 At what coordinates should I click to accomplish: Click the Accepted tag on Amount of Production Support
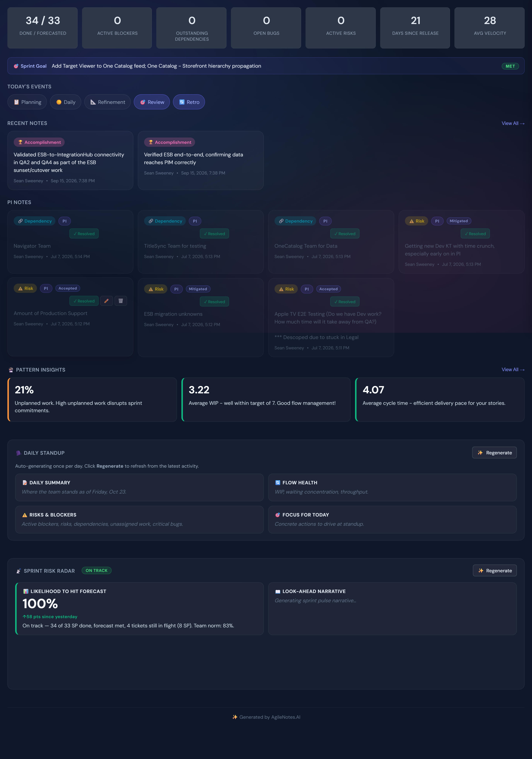pos(68,289)
